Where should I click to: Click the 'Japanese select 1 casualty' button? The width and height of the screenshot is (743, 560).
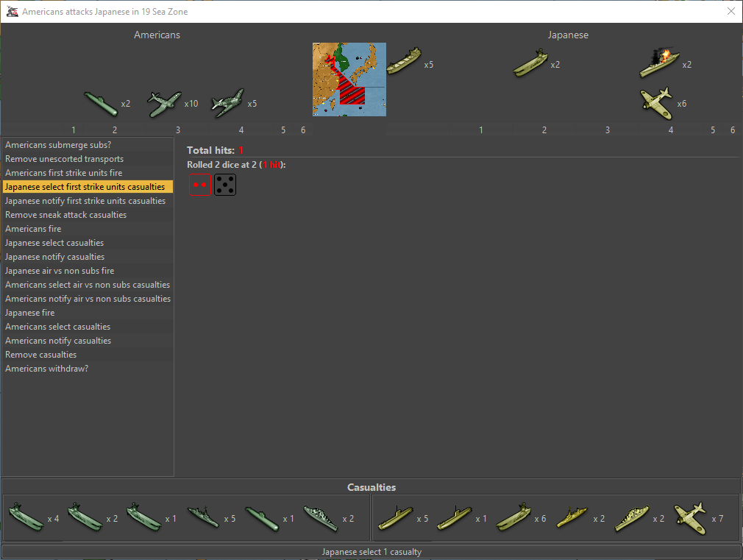[x=371, y=552]
